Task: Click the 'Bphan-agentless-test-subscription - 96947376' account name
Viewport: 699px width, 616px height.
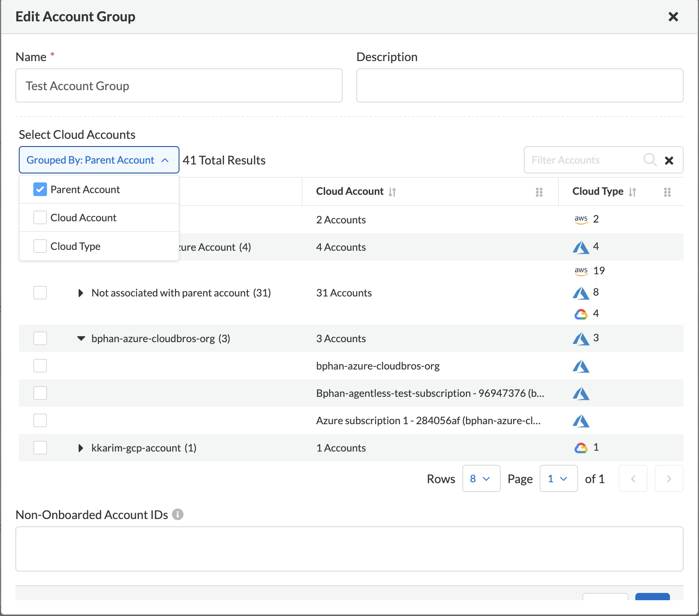Action: (430, 393)
